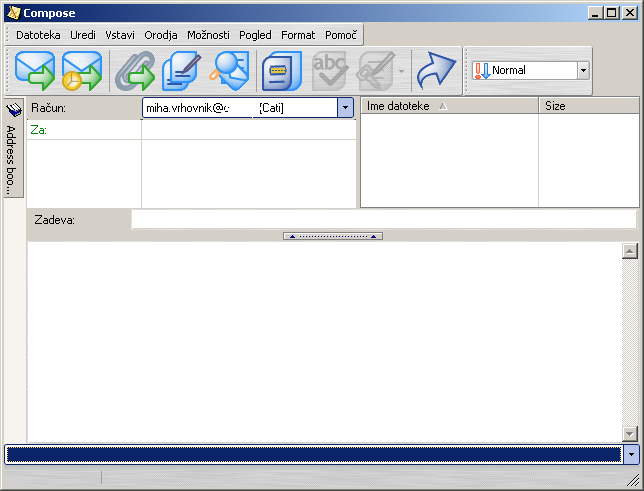Open the Format menu
This screenshot has height=491, width=644.
pos(298,35)
